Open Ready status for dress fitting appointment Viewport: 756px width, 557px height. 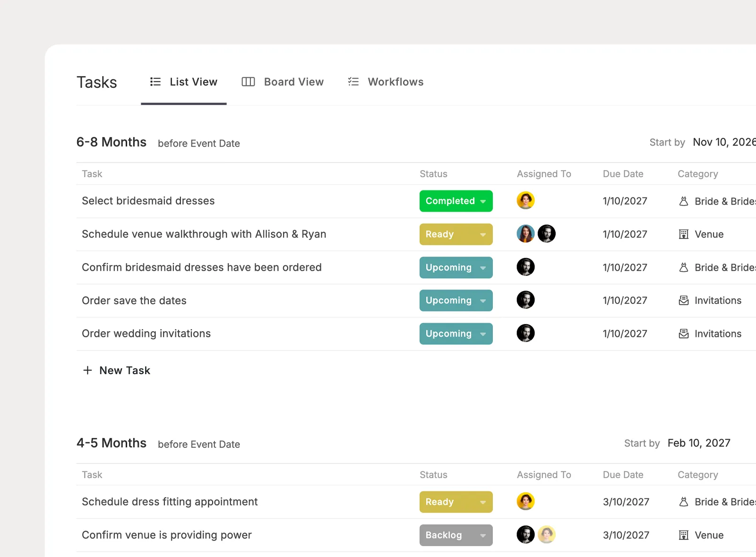click(x=456, y=502)
